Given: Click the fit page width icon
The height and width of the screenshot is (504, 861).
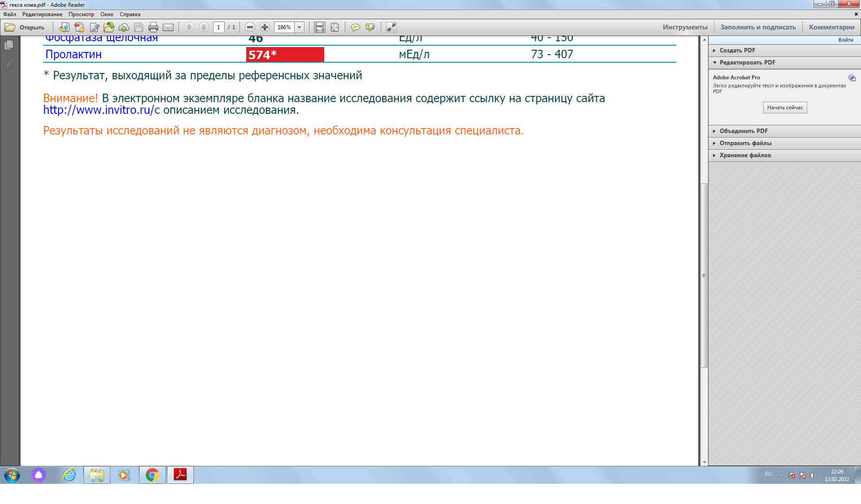Looking at the screenshot, I should pyautogui.click(x=319, y=27).
